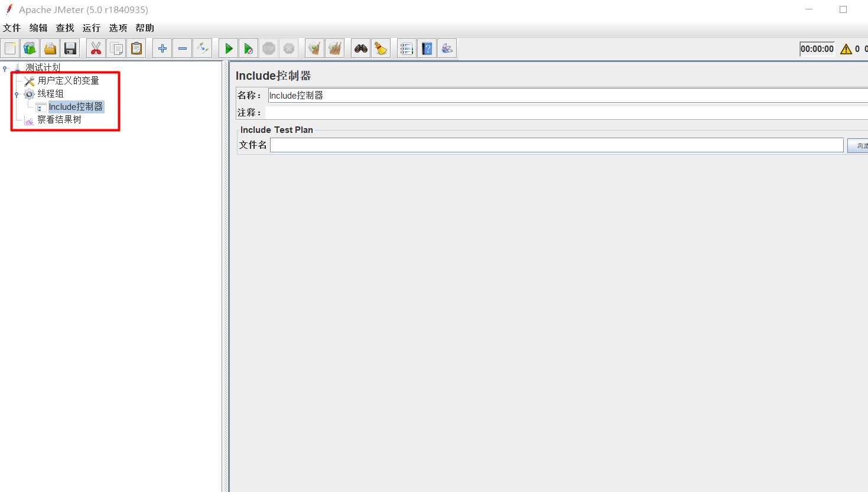Click the 名称 input field
The image size is (868, 492).
click(568, 95)
